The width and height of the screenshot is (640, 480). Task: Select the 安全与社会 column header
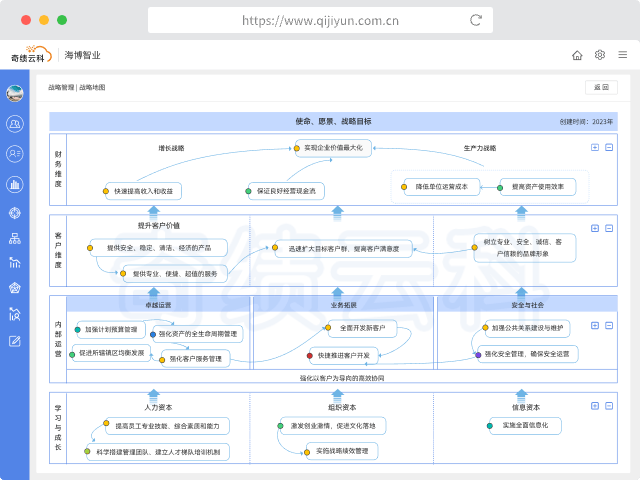[x=527, y=304]
